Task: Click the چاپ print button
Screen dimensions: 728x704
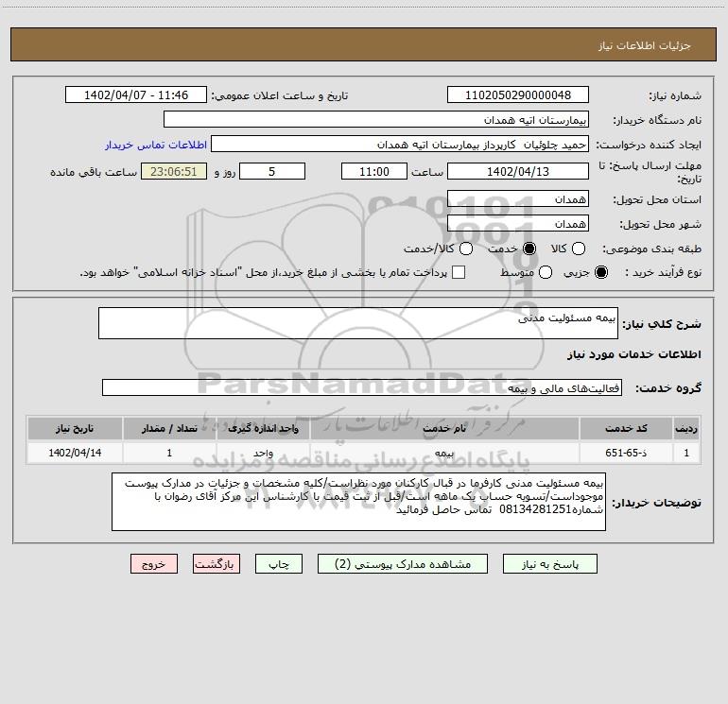Action: point(279,564)
